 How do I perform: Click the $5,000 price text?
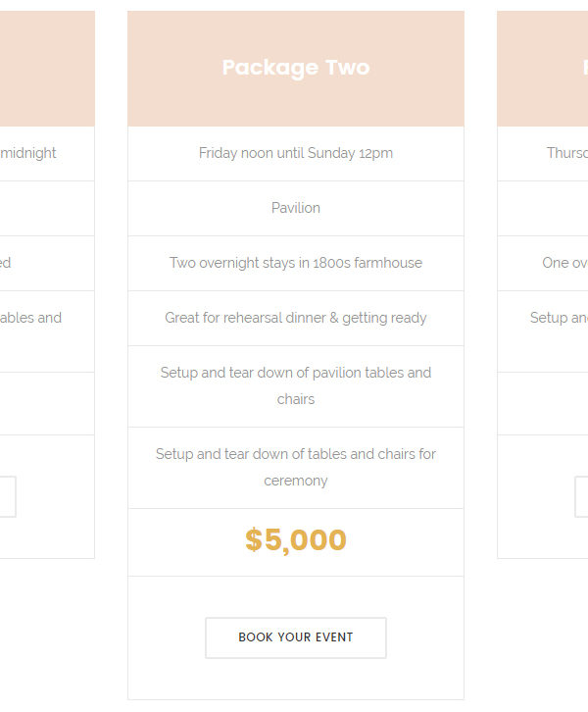coord(296,540)
